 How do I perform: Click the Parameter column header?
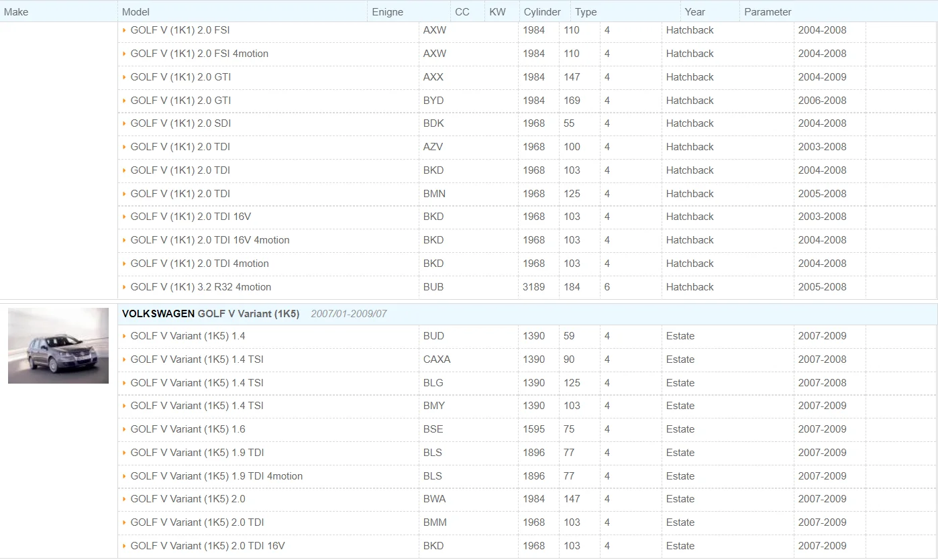(768, 12)
